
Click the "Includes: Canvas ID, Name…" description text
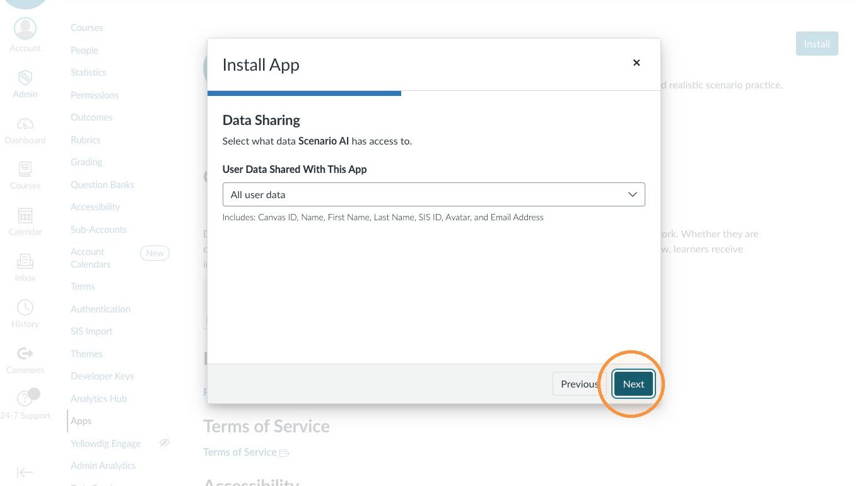point(383,217)
